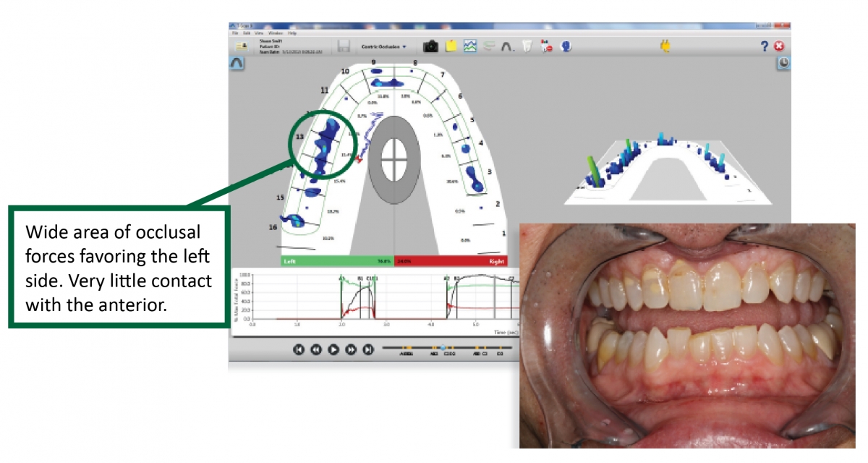Open the File menu
The image size is (868, 463).
pyautogui.click(x=234, y=33)
